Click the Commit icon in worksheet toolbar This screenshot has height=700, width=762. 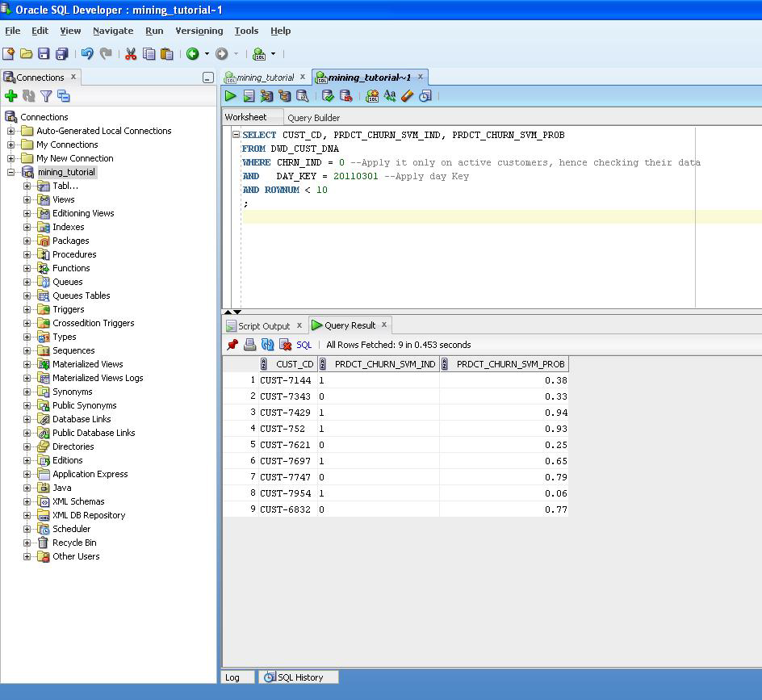tap(328, 96)
